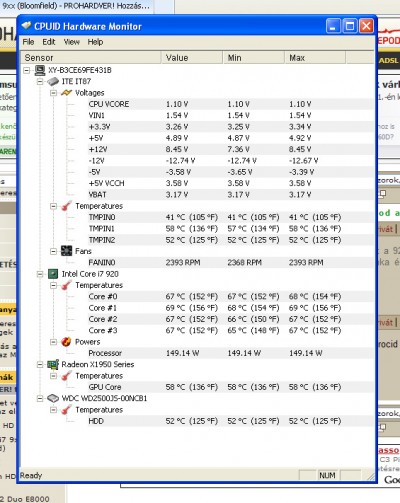Click the NUM status bar indicator
The height and width of the screenshot is (503, 400).
tap(327, 476)
